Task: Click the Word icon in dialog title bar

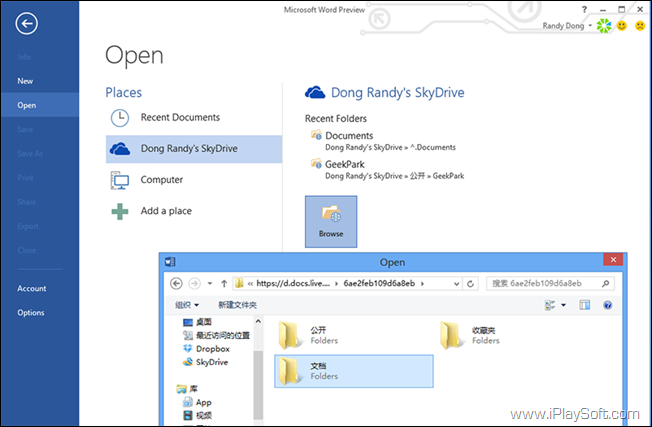Action: (170, 262)
